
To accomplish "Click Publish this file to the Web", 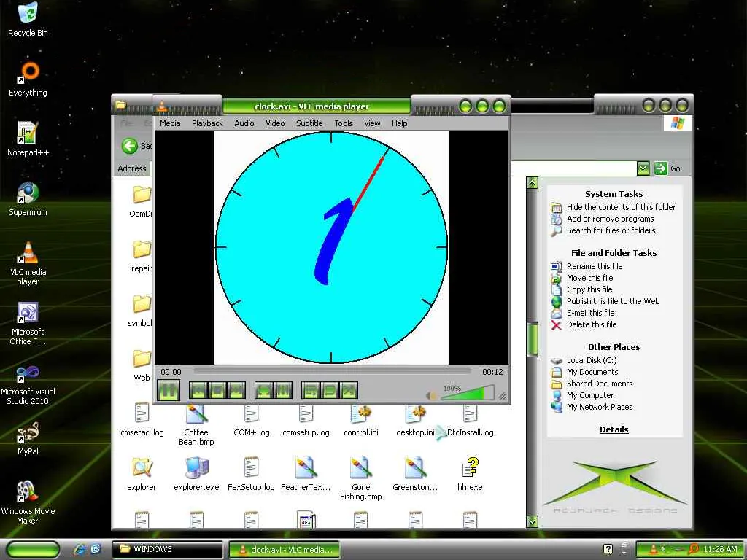I will 613,301.
